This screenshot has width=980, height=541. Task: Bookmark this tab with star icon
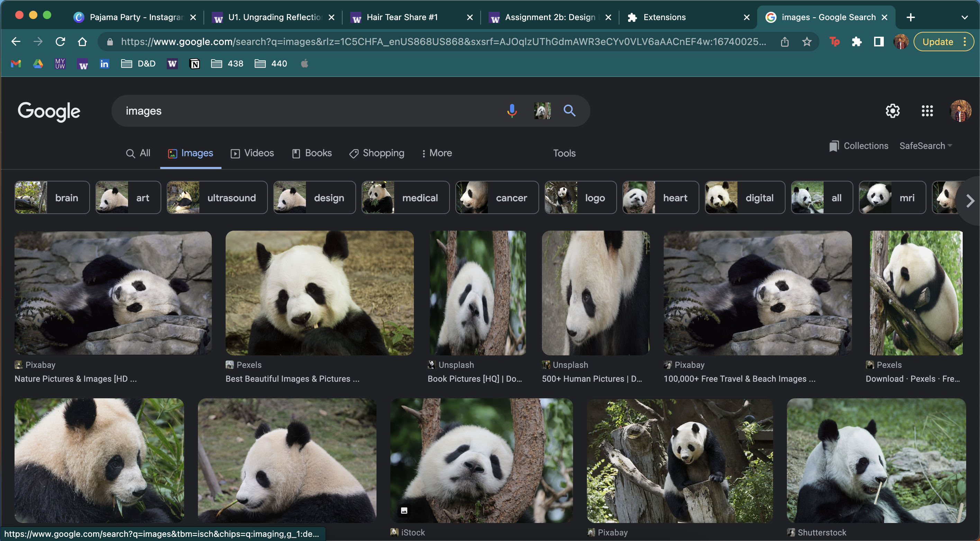point(807,42)
